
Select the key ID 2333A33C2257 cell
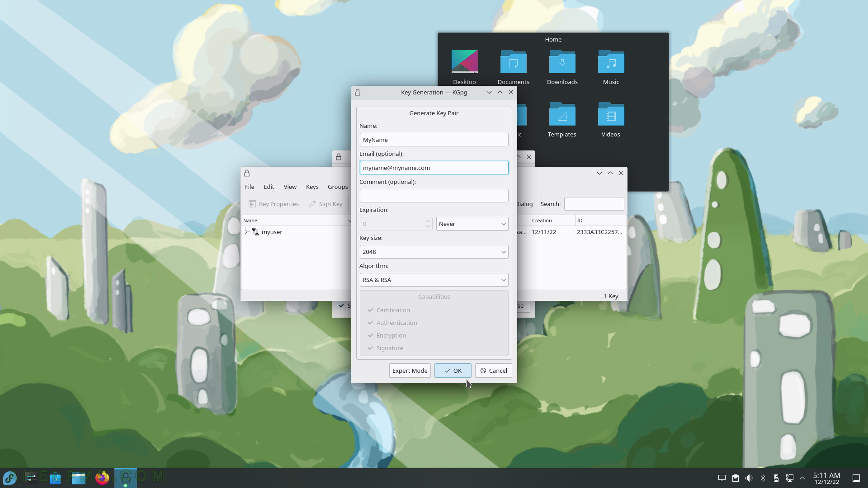coord(599,232)
